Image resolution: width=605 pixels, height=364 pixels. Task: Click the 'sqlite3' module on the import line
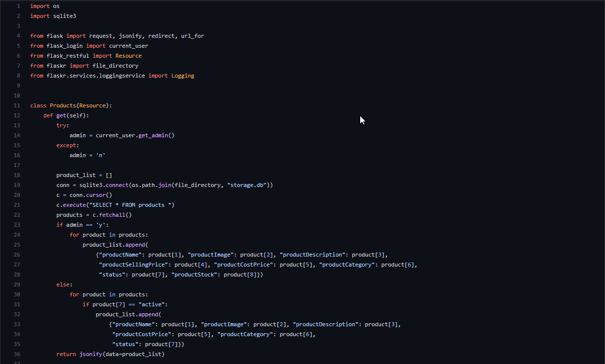65,16
